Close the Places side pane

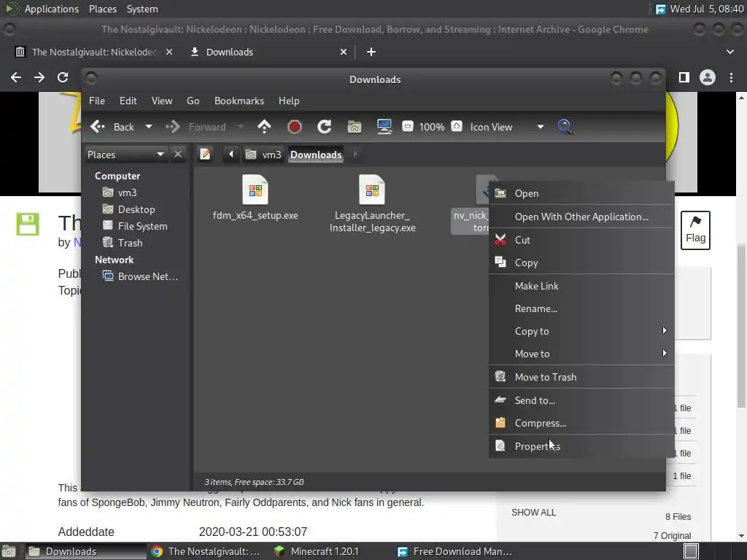[x=178, y=155]
